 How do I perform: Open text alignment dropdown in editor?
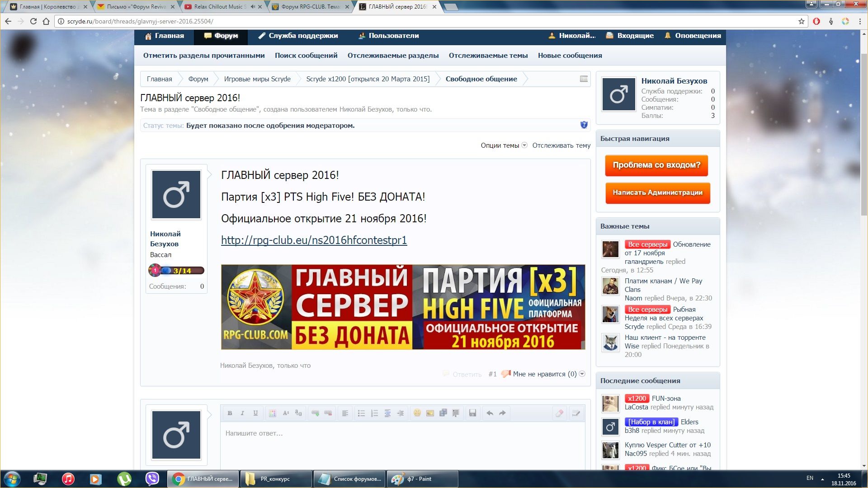pos(345,413)
